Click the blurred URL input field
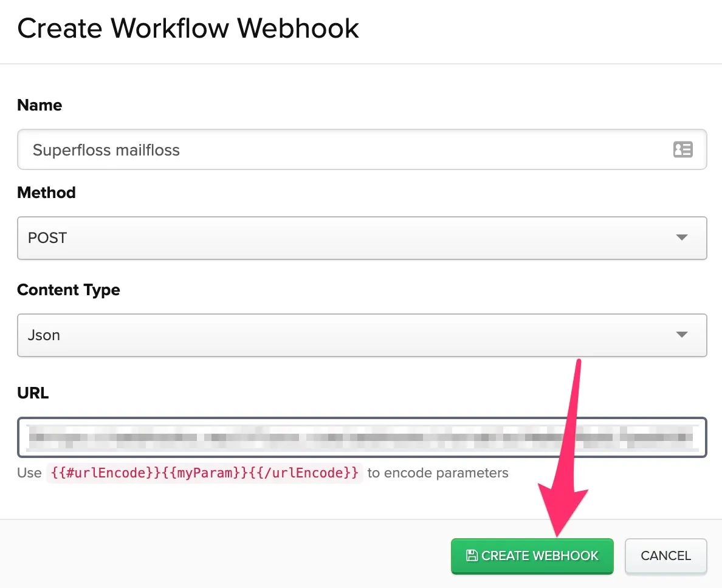Viewport: 722px width, 588px height. click(x=362, y=437)
